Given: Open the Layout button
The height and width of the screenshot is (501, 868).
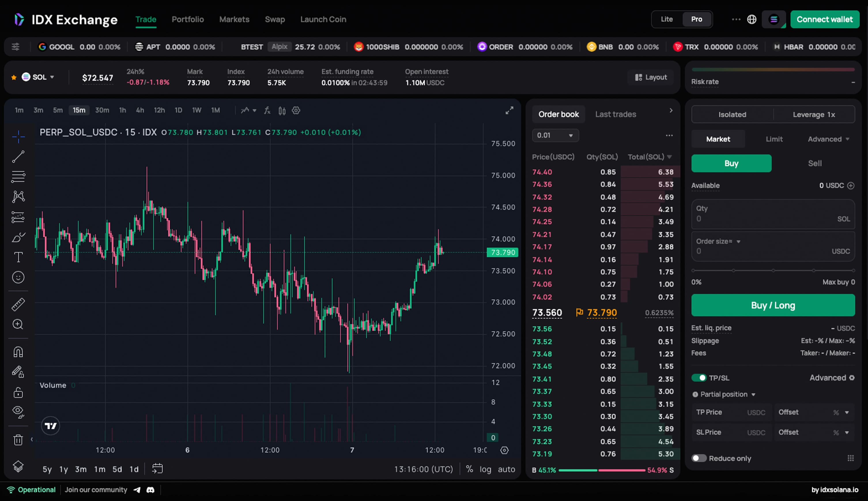Looking at the screenshot, I should [651, 78].
